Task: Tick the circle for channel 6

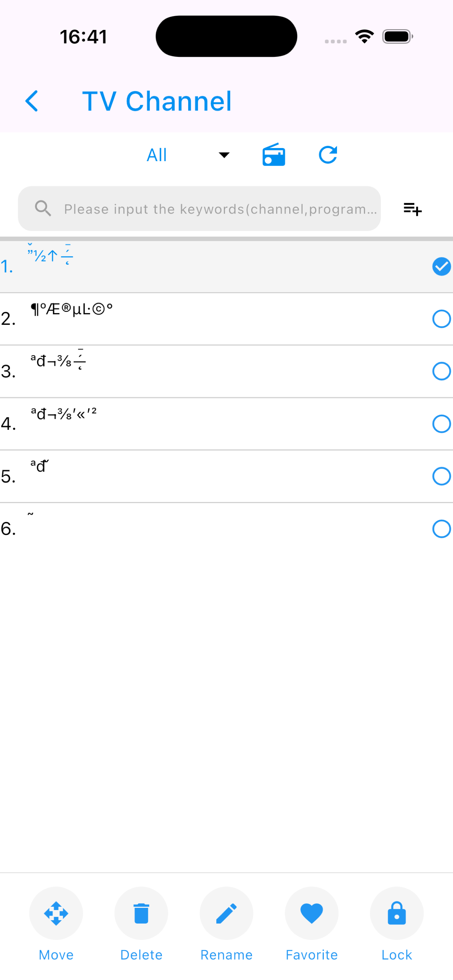Action: [x=442, y=529]
